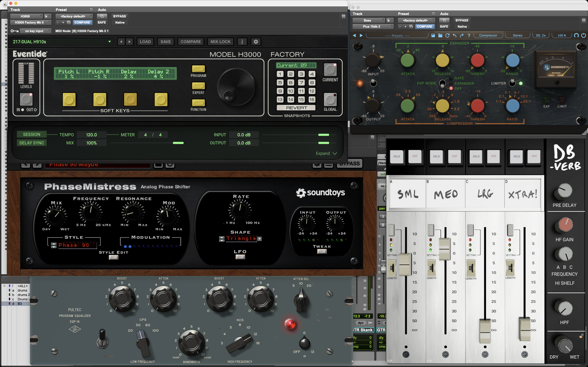This screenshot has width=588, height=367.
Task: Toggle compressor plugin power icon
Action: point(583,36)
